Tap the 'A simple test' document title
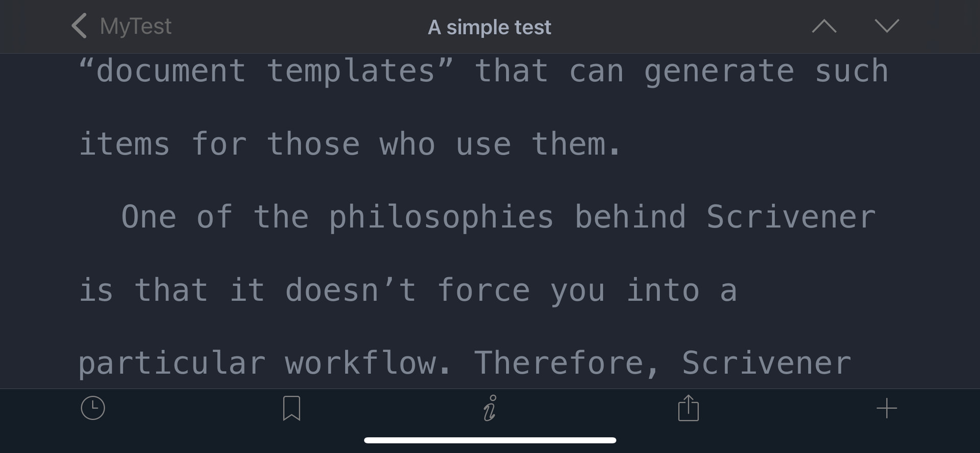The width and height of the screenshot is (980, 453). 489,27
